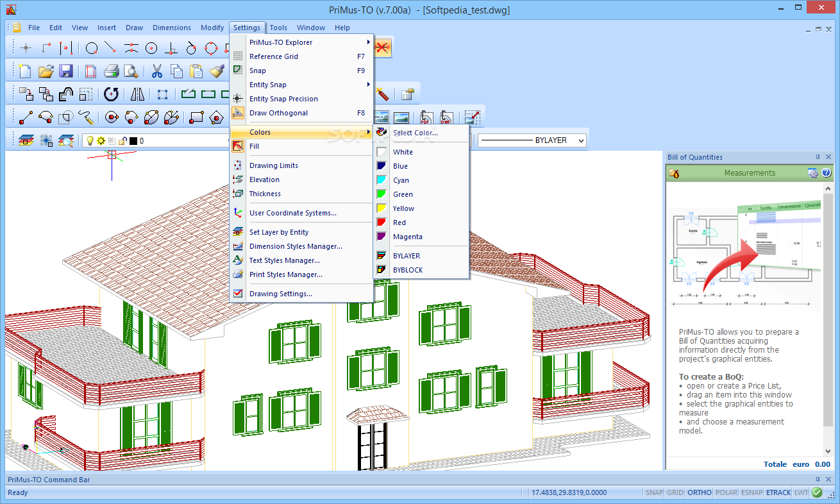Image resolution: width=840 pixels, height=504 pixels.
Task: Select the Polygon drawing tool
Action: point(217,117)
